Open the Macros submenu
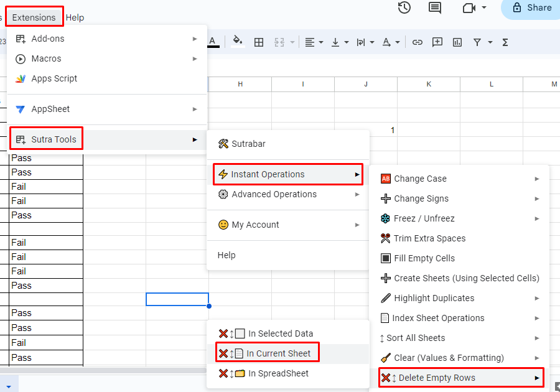The image size is (560, 392). point(107,58)
